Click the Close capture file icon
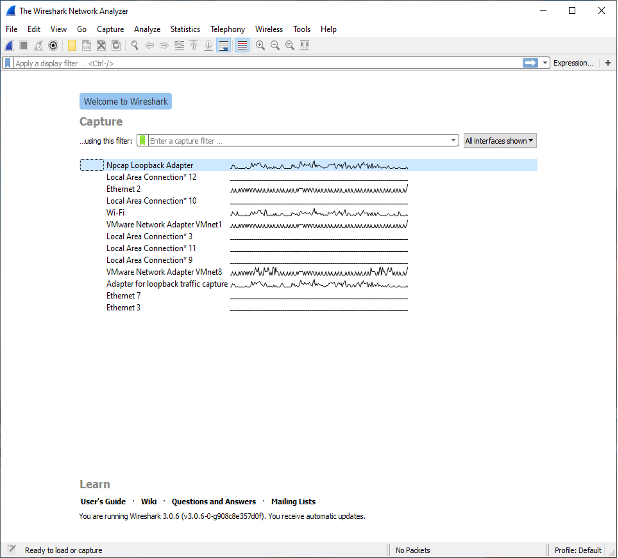 [101, 46]
